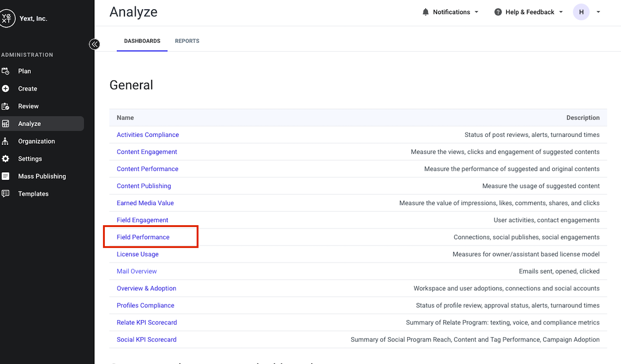Click the Yext, Inc. account name
The width and height of the screenshot is (621, 364).
click(33, 19)
